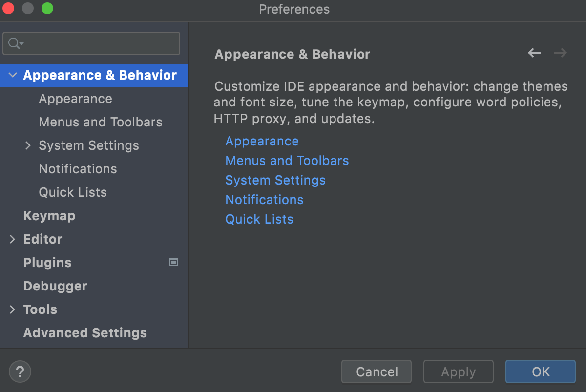Cancel the preferences dialog
586x392 pixels.
376,371
